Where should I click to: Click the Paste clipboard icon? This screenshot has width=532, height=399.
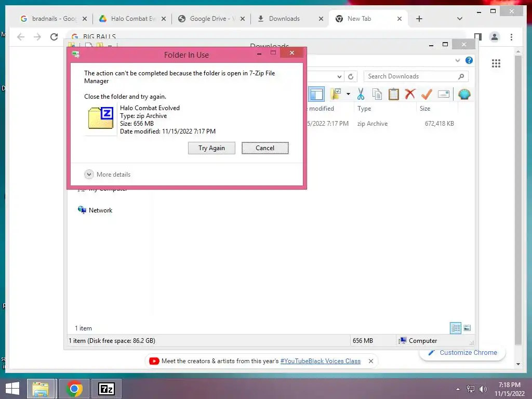pyautogui.click(x=394, y=94)
